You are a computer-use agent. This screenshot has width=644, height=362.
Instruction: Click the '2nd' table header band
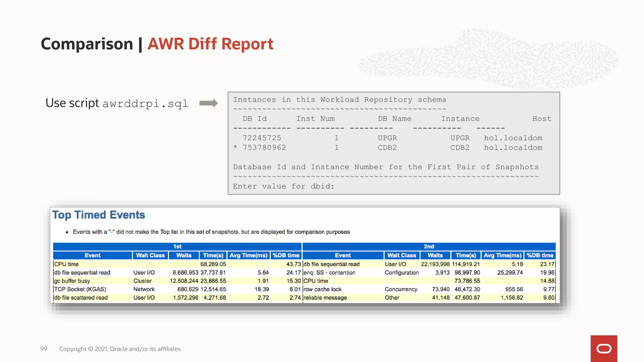[429, 246]
